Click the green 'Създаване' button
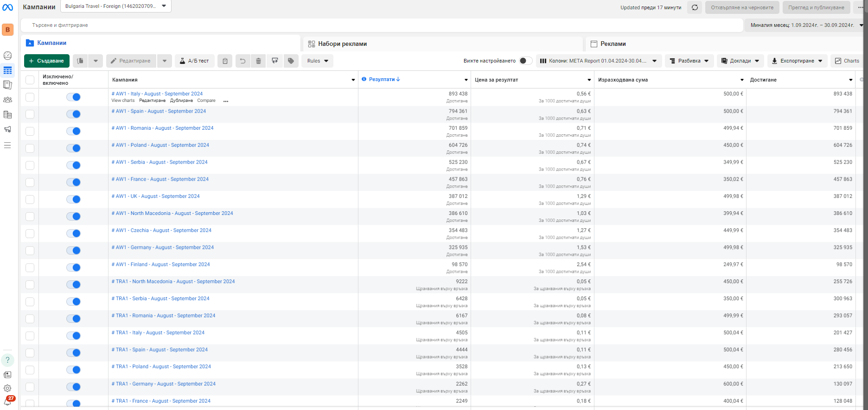 47,61
